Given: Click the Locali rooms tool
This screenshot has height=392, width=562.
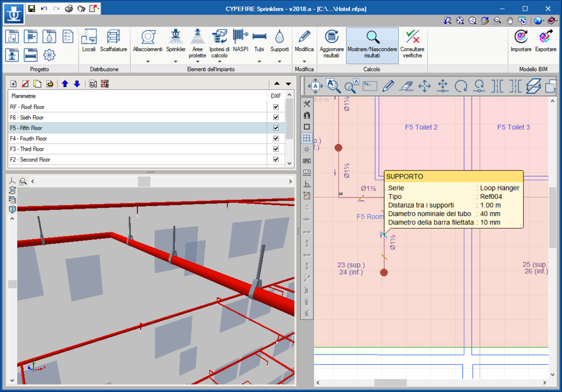Looking at the screenshot, I should pyautogui.click(x=89, y=41).
